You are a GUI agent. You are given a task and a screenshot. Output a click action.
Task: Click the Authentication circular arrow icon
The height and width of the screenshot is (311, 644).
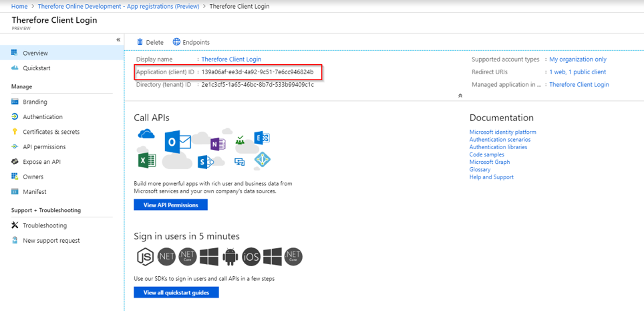pyautogui.click(x=15, y=117)
